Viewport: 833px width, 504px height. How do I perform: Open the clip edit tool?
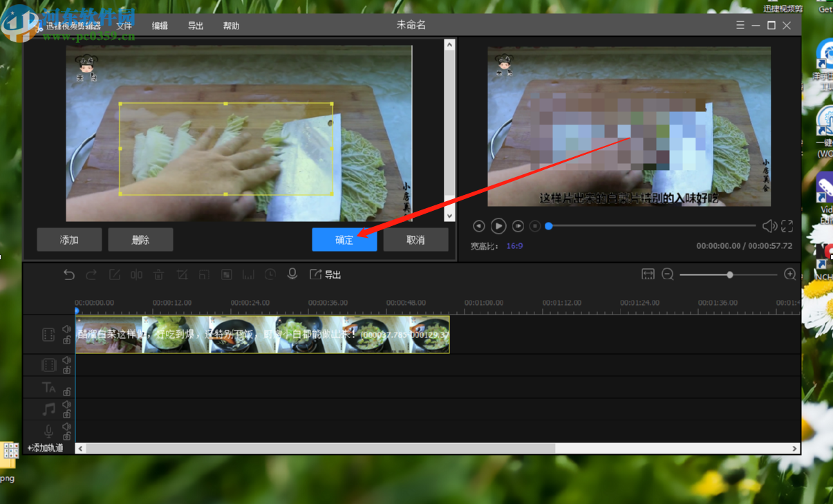[x=115, y=274]
